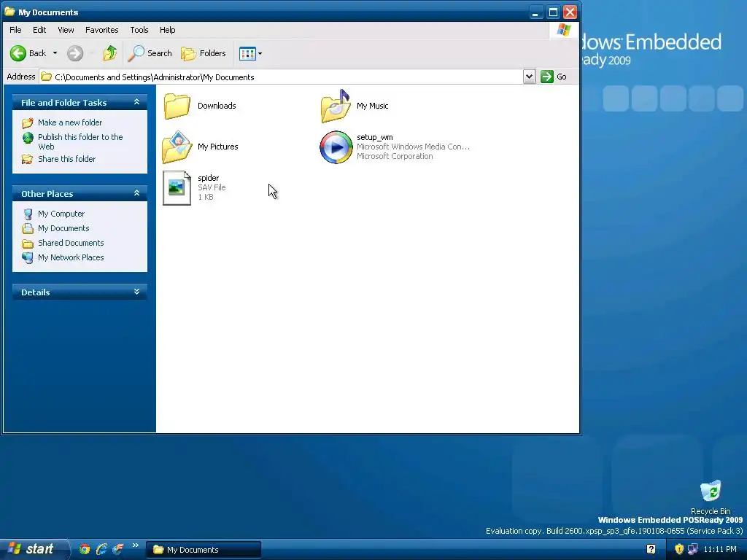Expand the Details panel
Image resolution: width=747 pixels, height=560 pixels.
pos(136,292)
